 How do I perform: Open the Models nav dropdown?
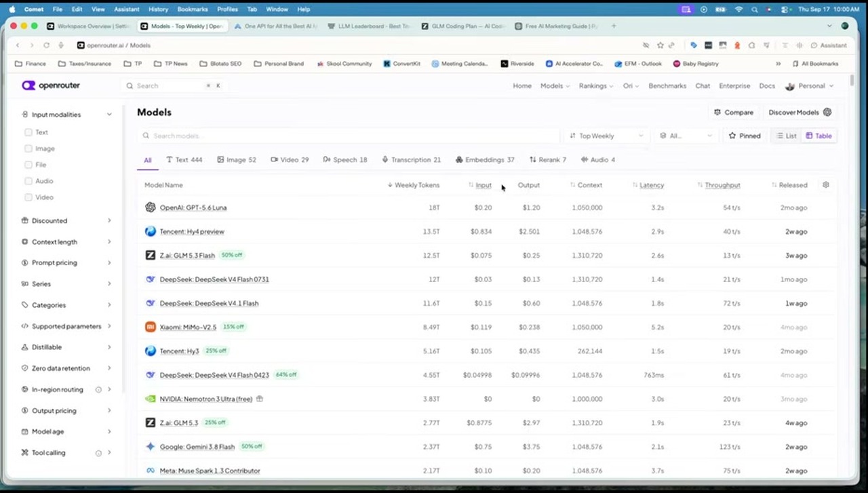point(555,86)
